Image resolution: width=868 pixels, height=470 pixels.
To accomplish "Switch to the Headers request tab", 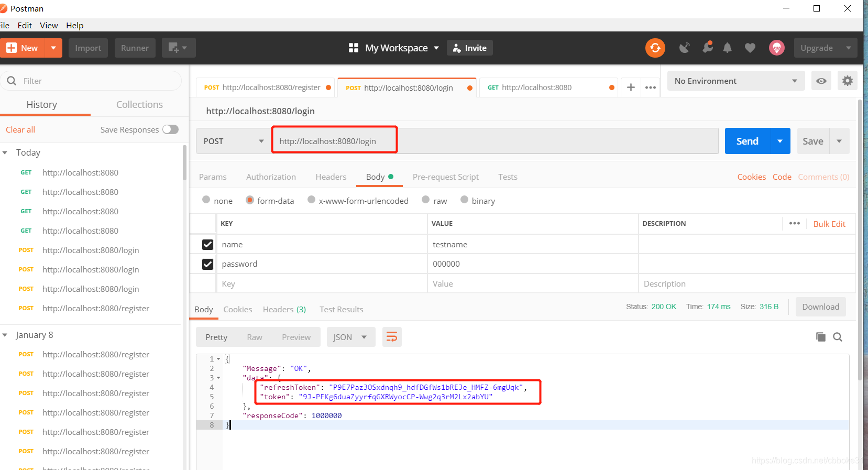I will tap(331, 177).
